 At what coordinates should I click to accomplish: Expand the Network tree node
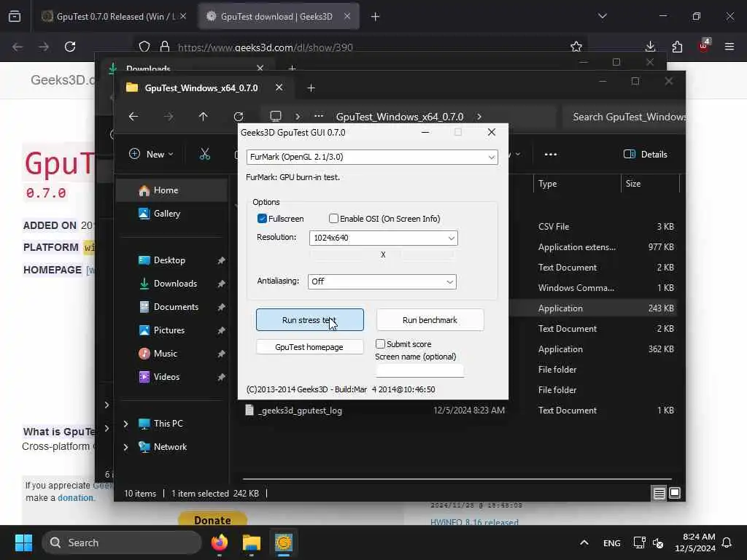pos(125,447)
